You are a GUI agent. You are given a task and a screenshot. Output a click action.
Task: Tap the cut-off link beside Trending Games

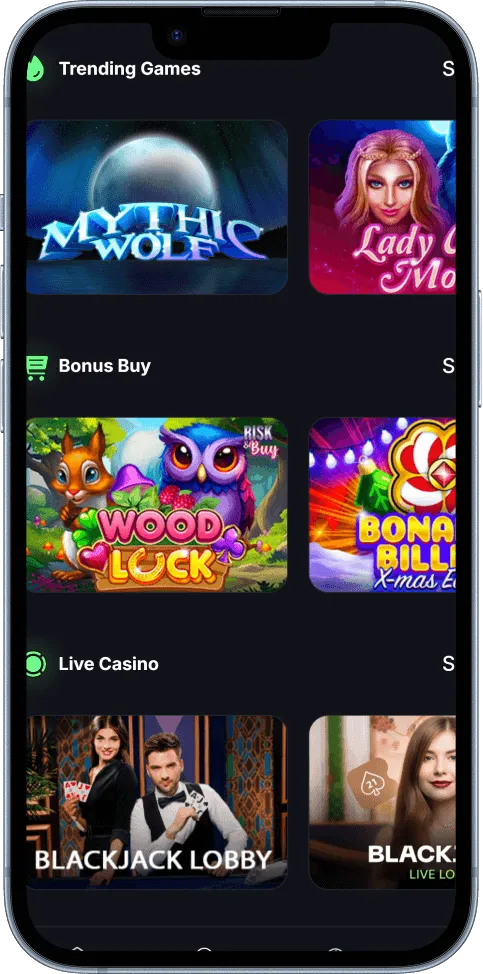(x=448, y=68)
